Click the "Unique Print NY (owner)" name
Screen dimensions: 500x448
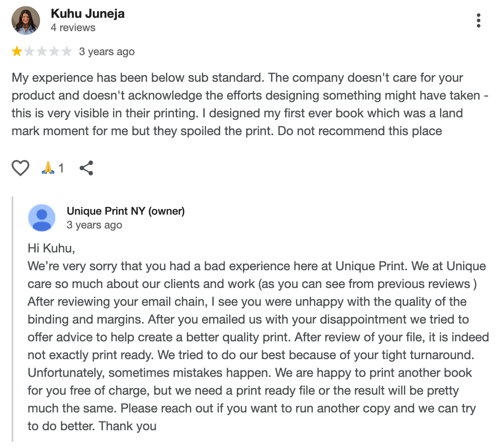tap(125, 211)
